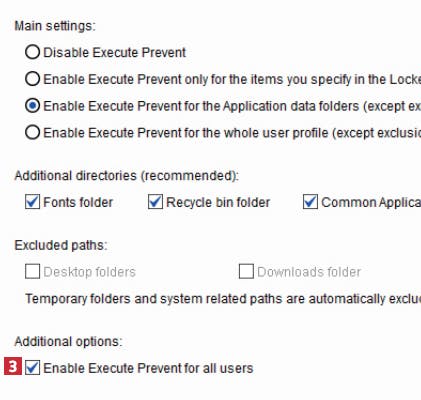Click the "Downloads folder" greyed label text
421x400 pixels.
(309, 272)
